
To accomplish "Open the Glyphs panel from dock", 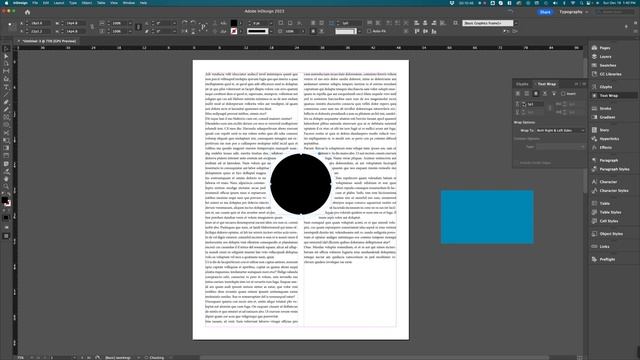I will (606, 87).
